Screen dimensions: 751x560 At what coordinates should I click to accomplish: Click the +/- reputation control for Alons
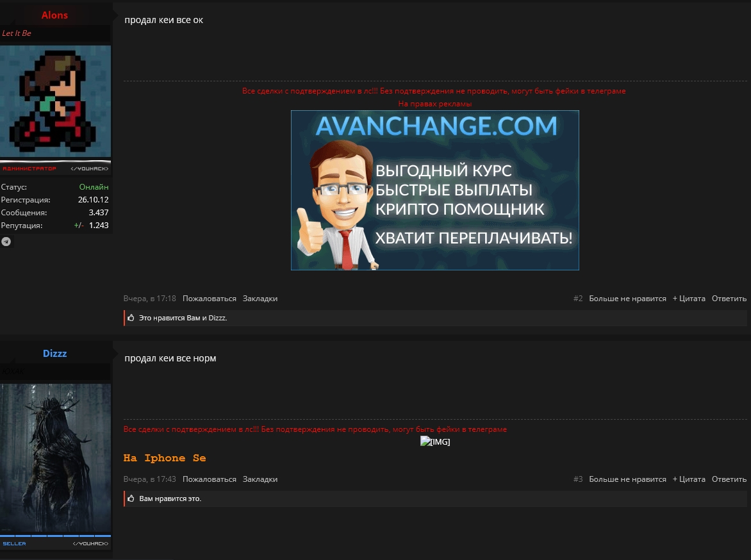click(x=79, y=225)
